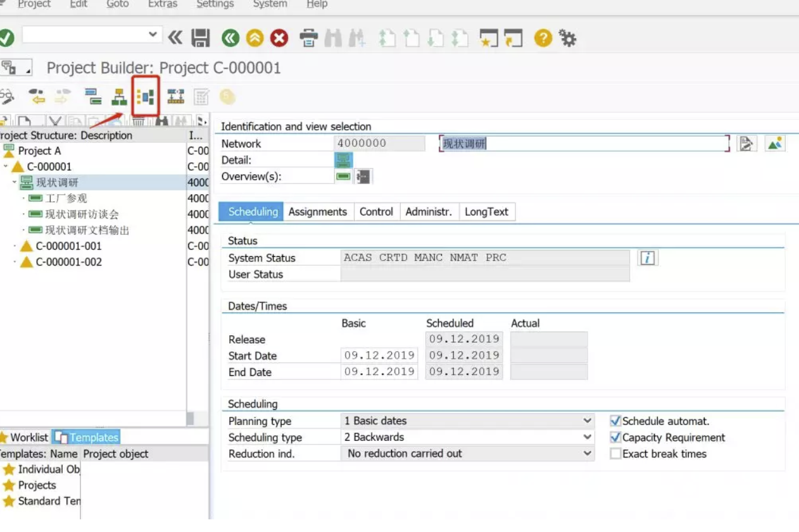Image resolution: width=799 pixels, height=532 pixels.
Task: Click the Services for Object menu icon
Action: coord(15,67)
